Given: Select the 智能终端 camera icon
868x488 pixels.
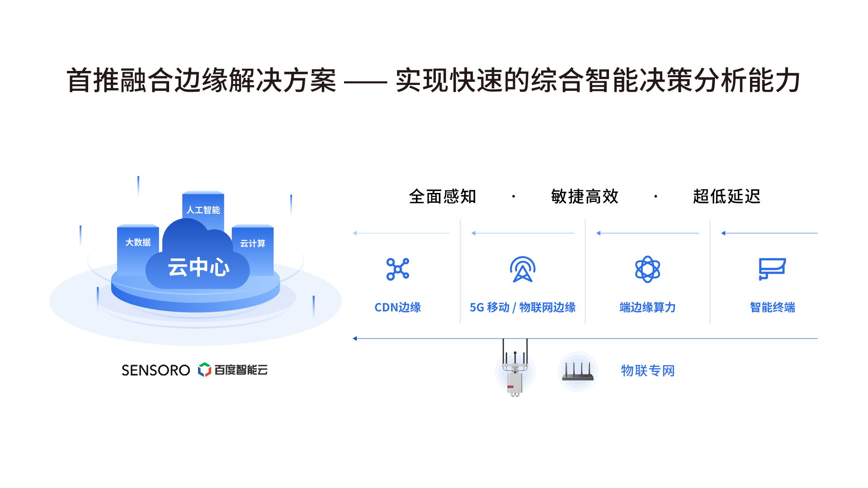Looking at the screenshot, I should (772, 269).
